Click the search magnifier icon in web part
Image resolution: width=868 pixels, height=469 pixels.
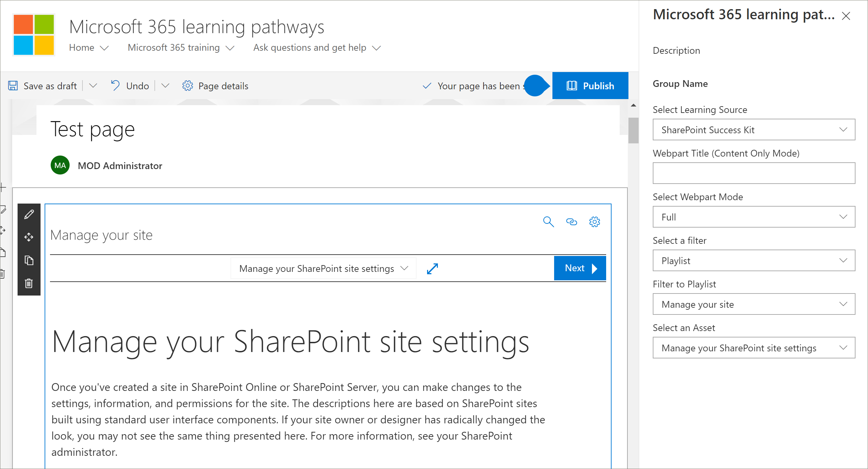tap(548, 222)
